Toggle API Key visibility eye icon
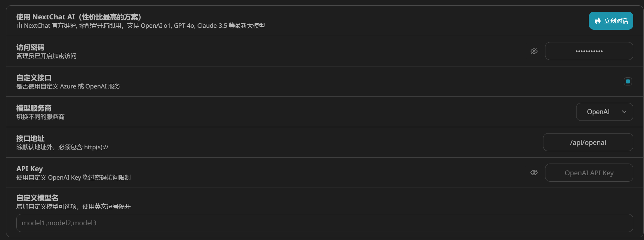Screen dimensions: 644x240 coord(534,173)
